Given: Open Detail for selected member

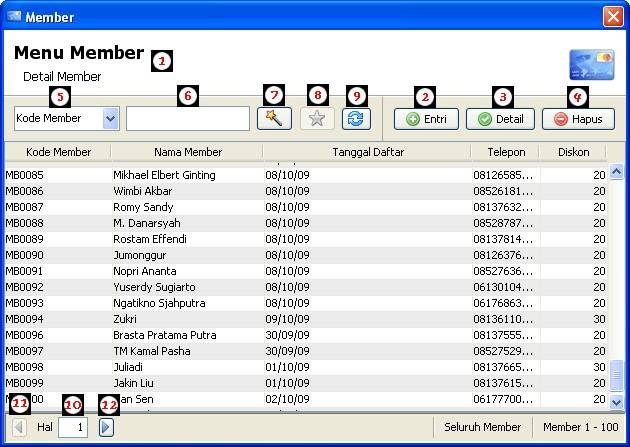Looking at the screenshot, I should [500, 119].
